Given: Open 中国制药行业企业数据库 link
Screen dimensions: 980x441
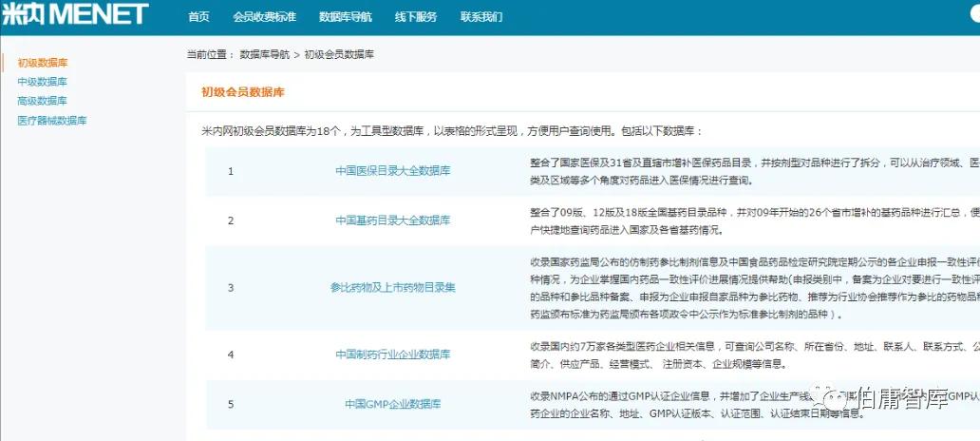Looking at the screenshot, I should click(392, 355).
